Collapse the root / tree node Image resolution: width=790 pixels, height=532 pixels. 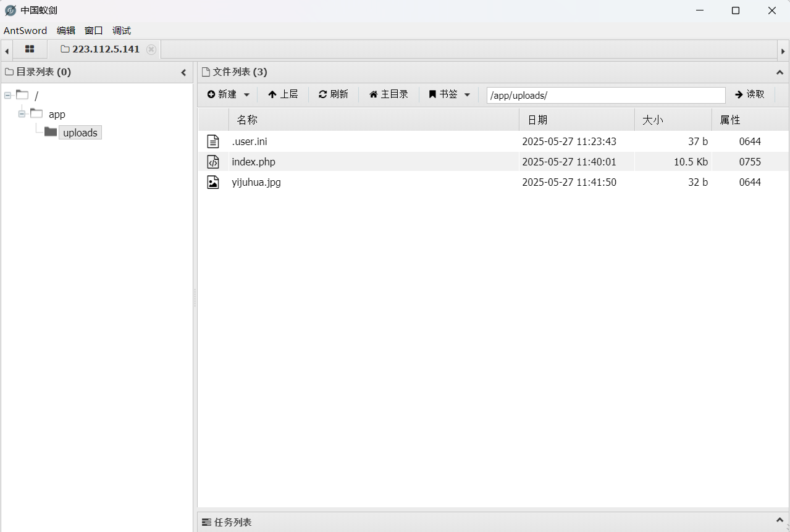[x=7, y=95]
